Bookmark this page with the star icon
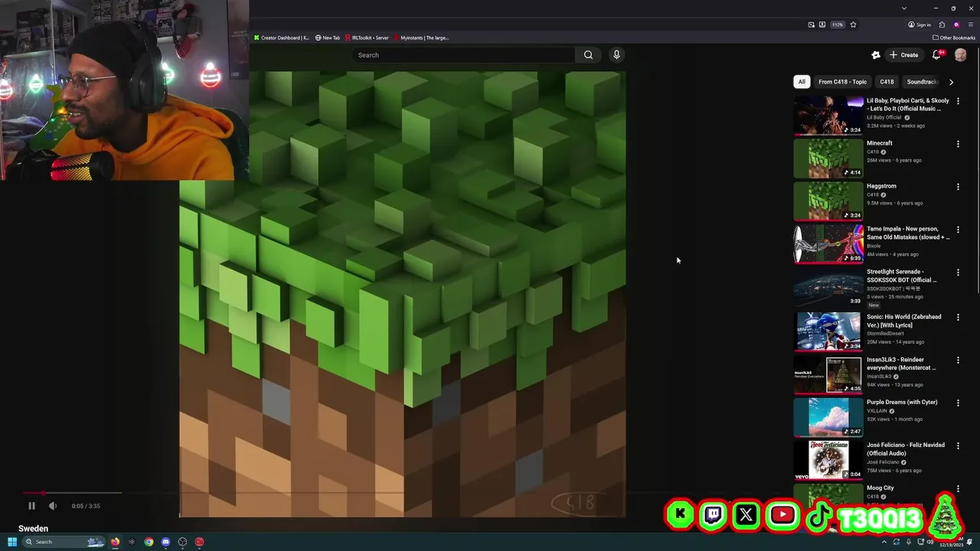Viewport: 980px width, 551px height. click(x=853, y=24)
